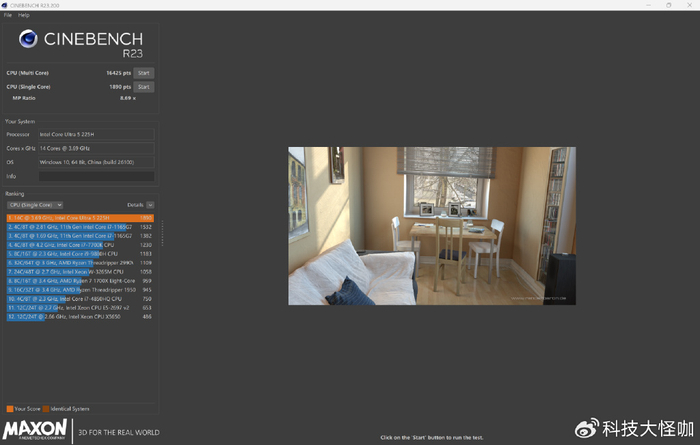
Task: Open the CPU (Single Core) ranking dropdown
Action: click(x=35, y=205)
